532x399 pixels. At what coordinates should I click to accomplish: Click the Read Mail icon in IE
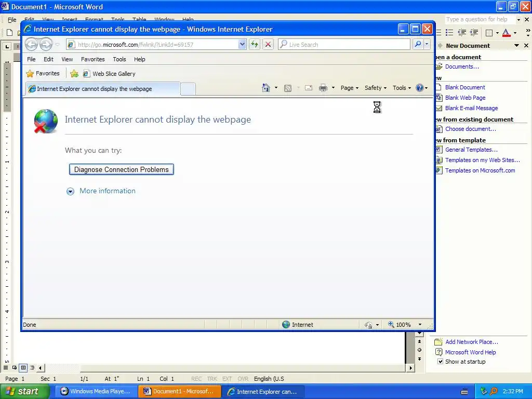pos(309,88)
